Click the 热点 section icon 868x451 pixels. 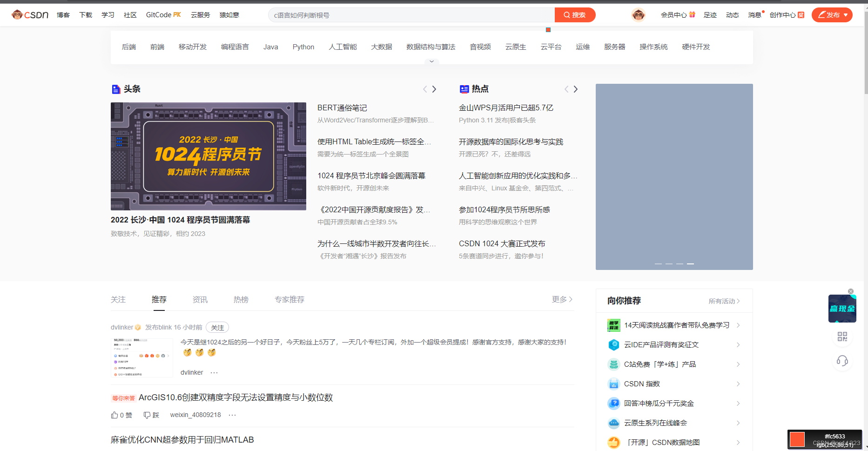pyautogui.click(x=464, y=89)
